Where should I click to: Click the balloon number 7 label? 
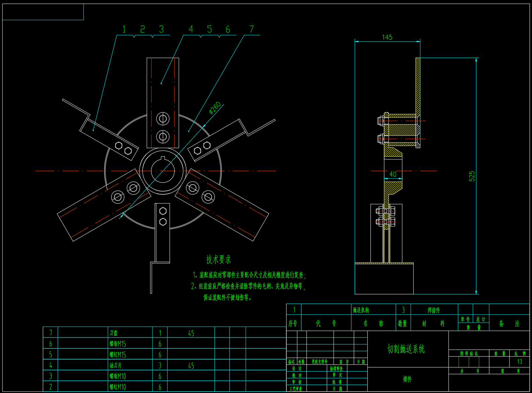tap(251, 29)
